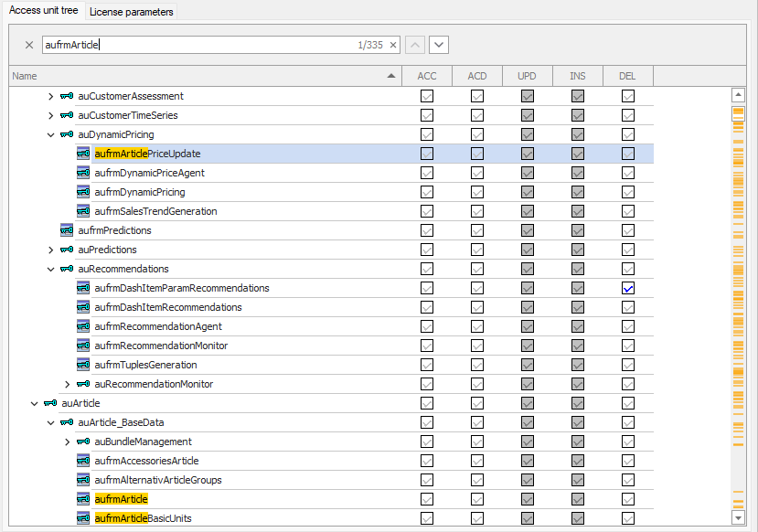The width and height of the screenshot is (758, 532).
Task: Click key icon beside auRecommendations
Action: tap(67, 269)
